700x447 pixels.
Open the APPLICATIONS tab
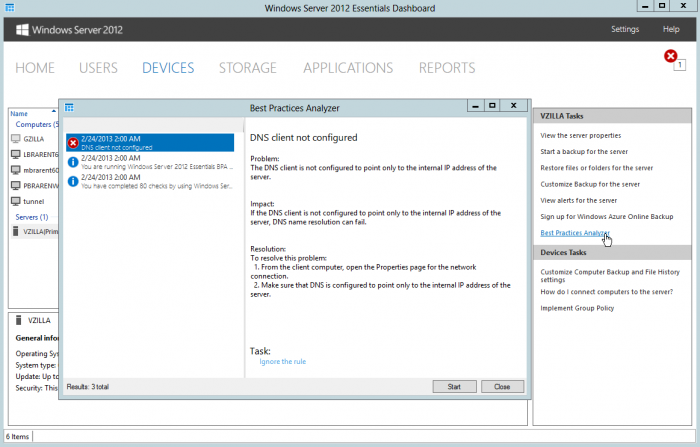point(348,68)
